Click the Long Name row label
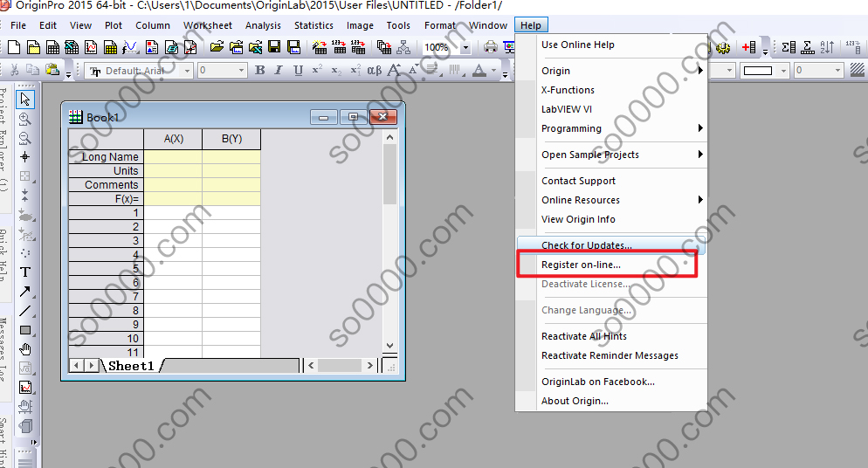Screen dimensions: 868x468 [x=107, y=156]
